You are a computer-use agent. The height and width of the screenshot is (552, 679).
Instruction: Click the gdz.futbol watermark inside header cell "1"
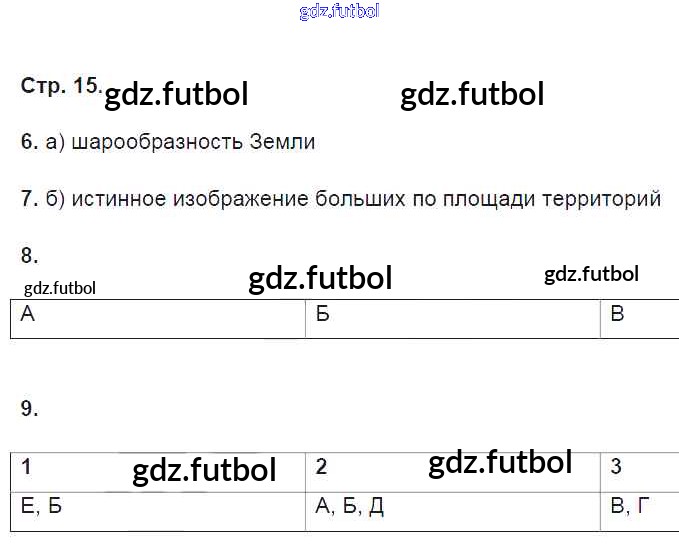[204, 469]
